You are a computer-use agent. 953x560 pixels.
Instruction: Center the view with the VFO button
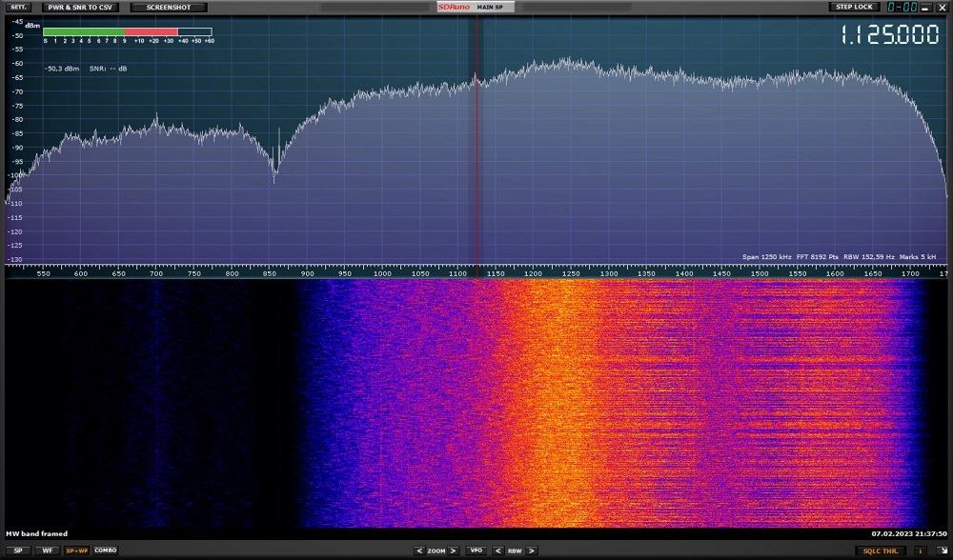tap(476, 550)
